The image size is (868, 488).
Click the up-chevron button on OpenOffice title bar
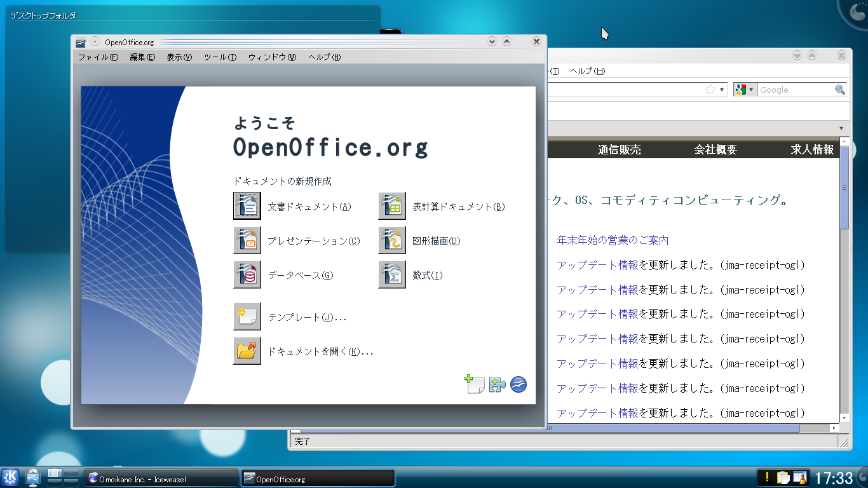click(x=506, y=41)
